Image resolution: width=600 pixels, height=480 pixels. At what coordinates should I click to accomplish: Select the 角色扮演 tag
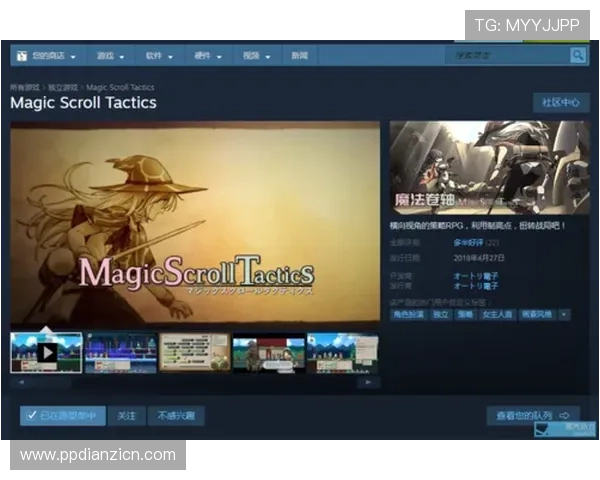point(409,315)
